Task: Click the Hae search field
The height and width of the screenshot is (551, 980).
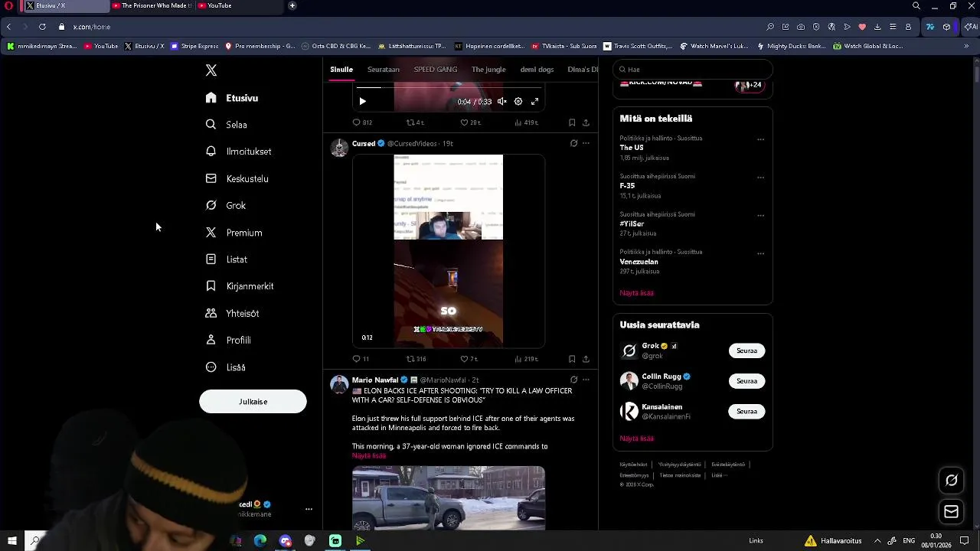Action: [x=693, y=69]
